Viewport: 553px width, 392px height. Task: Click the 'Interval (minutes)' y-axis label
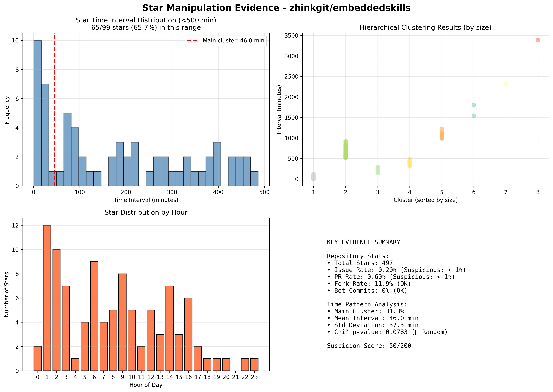tap(279, 109)
